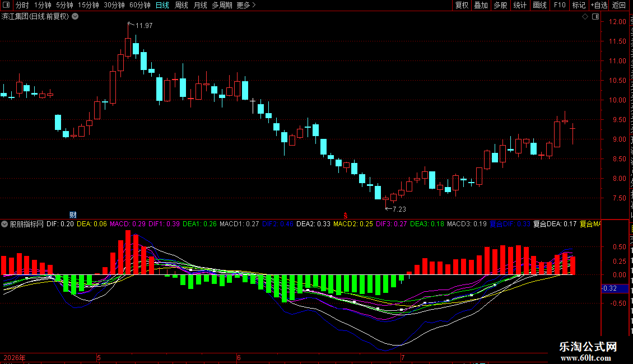
Task: Click the MACD3: 0.19 value
Action: (467, 224)
